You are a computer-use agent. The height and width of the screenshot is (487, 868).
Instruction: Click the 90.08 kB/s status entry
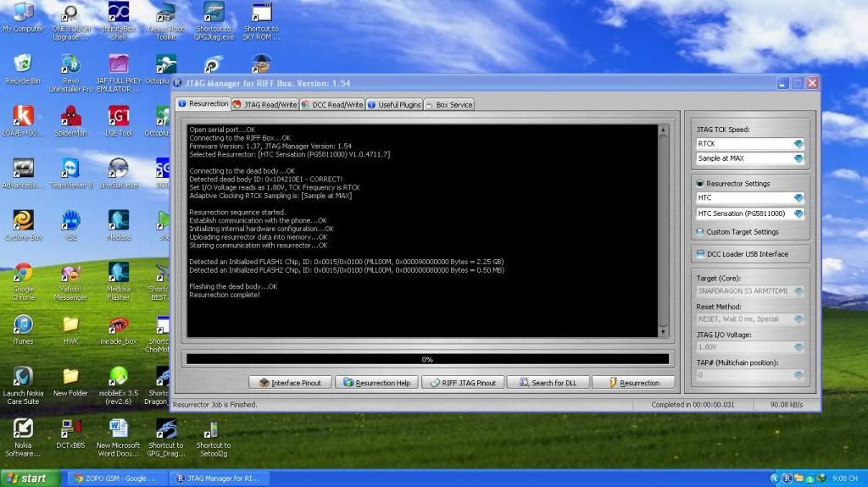pos(786,405)
